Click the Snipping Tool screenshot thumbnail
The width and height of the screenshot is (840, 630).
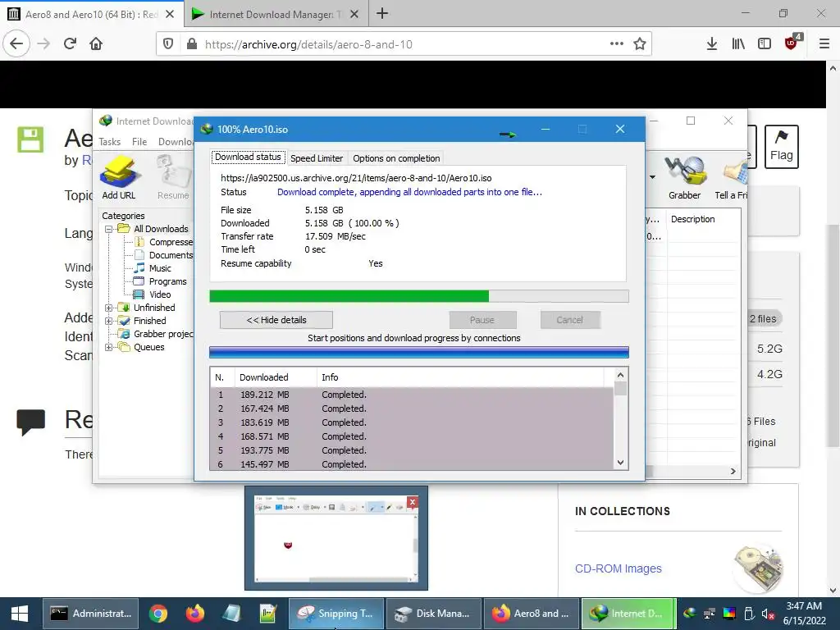(336, 538)
